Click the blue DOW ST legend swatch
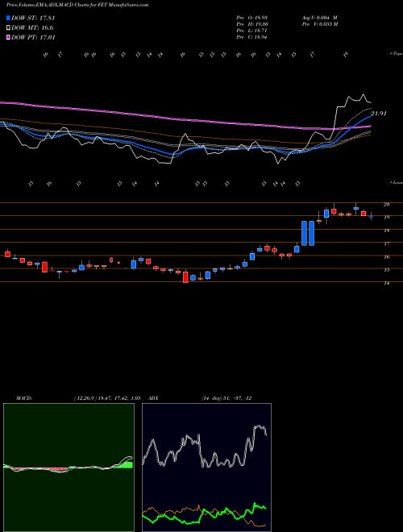This screenshot has height=532, width=403. 9,18
